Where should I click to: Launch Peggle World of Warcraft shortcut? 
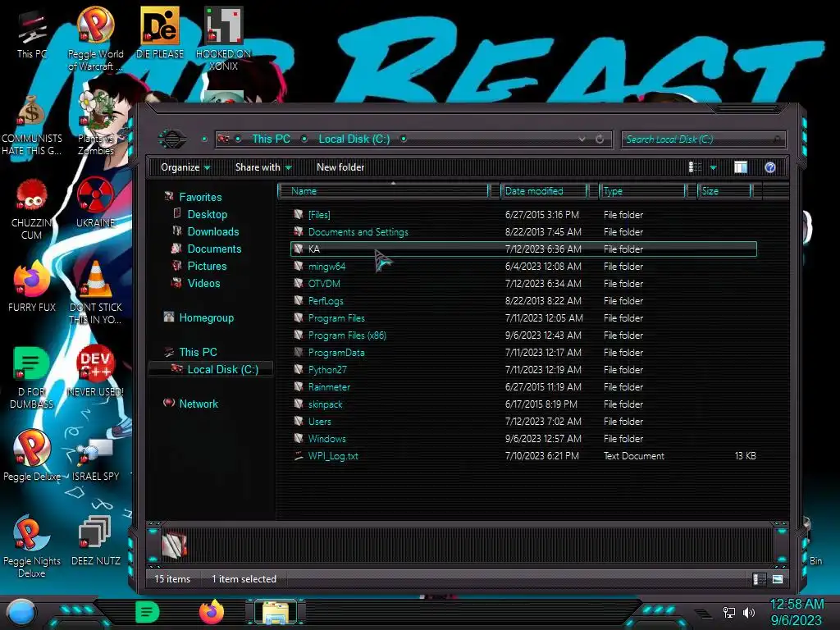coord(95,38)
